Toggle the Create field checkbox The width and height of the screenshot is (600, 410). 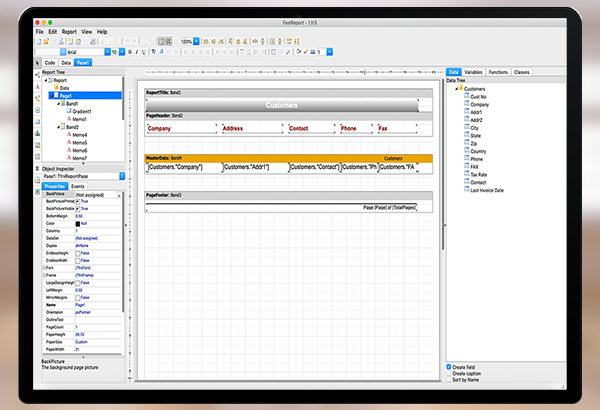point(449,367)
